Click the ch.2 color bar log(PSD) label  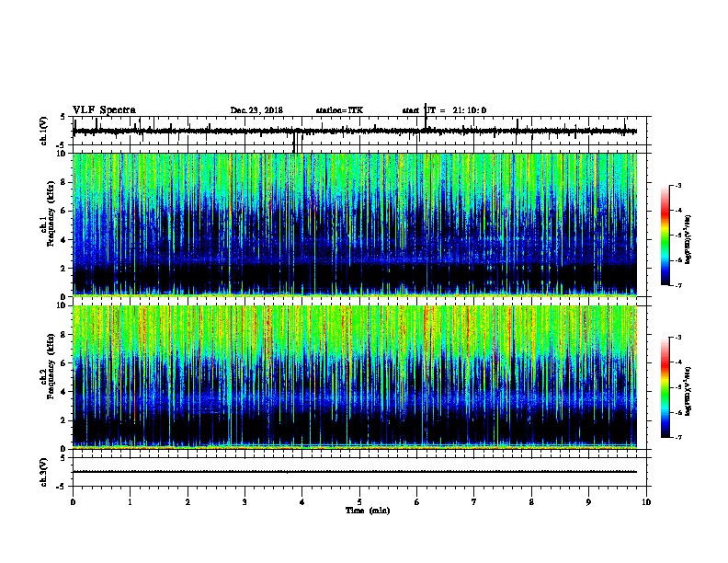pos(688,392)
